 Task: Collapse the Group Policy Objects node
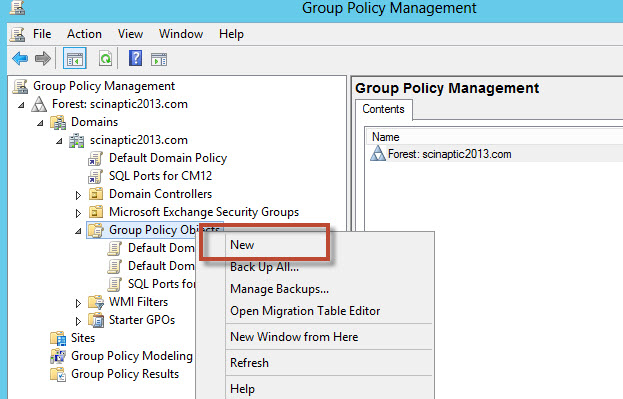click(x=78, y=231)
